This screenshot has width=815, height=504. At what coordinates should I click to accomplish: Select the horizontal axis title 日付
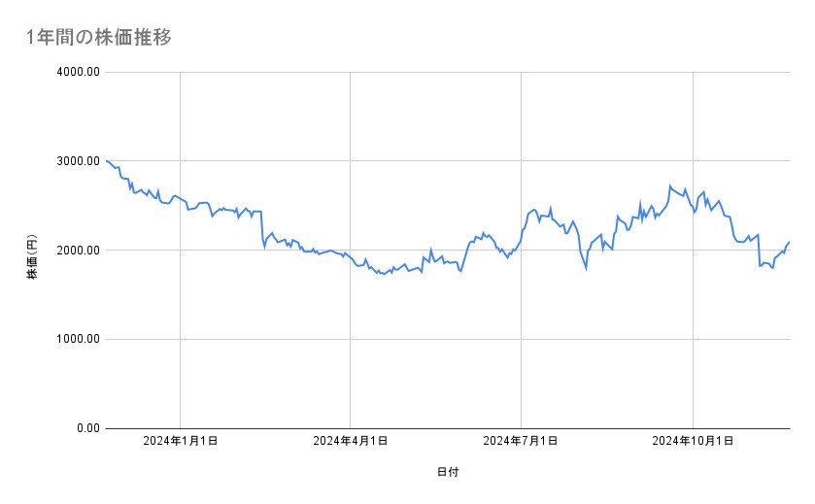tap(448, 473)
